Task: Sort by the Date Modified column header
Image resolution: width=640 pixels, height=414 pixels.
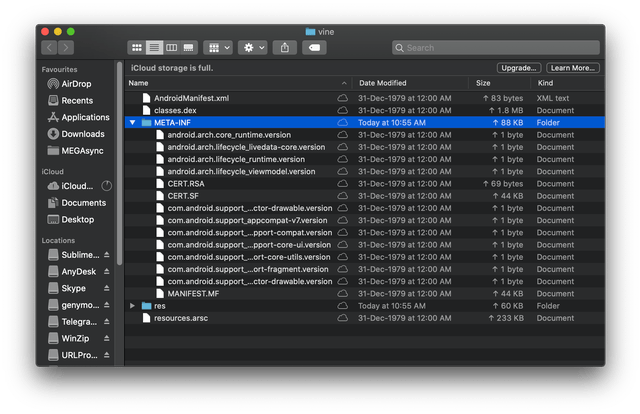Action: click(x=410, y=83)
